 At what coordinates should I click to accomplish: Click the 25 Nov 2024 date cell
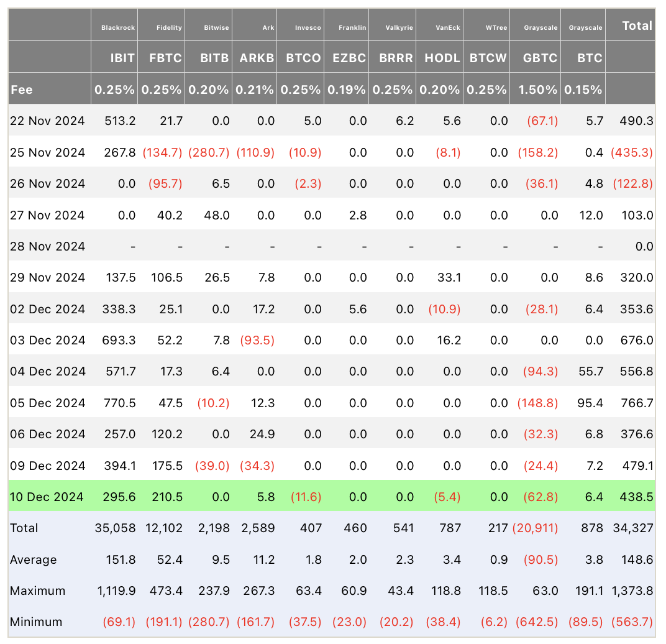tap(47, 152)
